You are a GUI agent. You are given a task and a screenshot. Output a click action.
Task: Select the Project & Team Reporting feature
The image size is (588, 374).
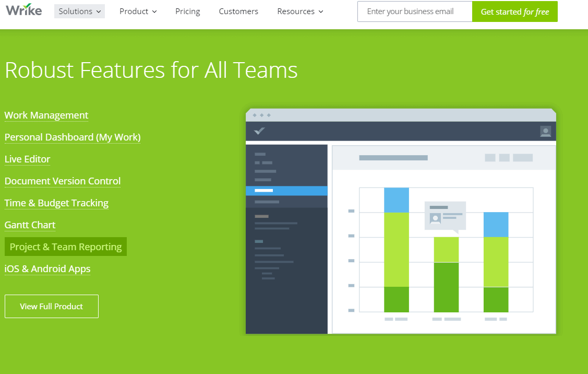point(65,246)
